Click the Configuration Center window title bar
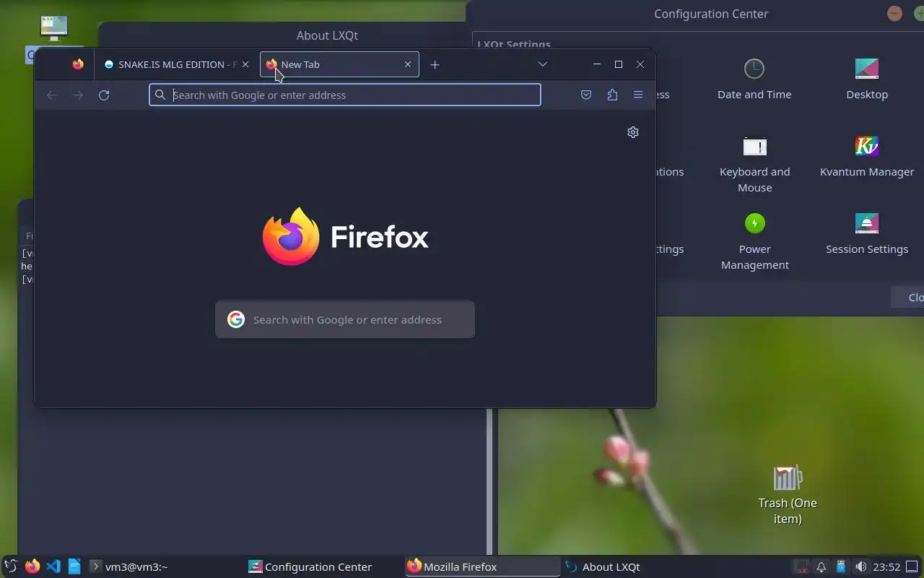Screen dimensions: 924x578 pos(711,14)
